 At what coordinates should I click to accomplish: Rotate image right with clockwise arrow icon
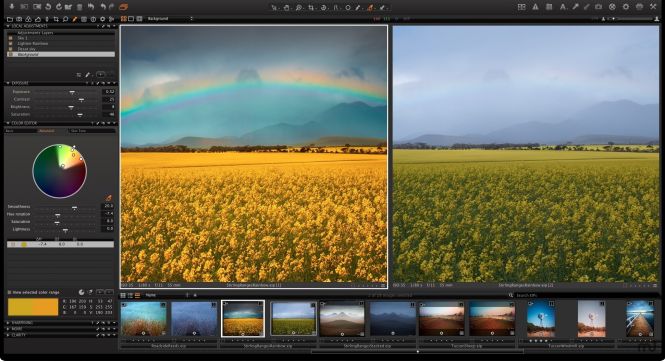click(x=59, y=6)
